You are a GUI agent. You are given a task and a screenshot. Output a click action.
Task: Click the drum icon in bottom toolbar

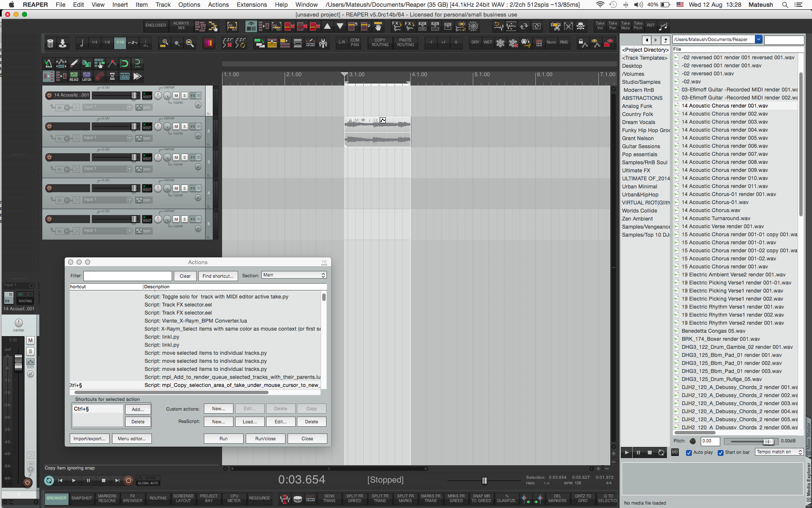click(298, 499)
